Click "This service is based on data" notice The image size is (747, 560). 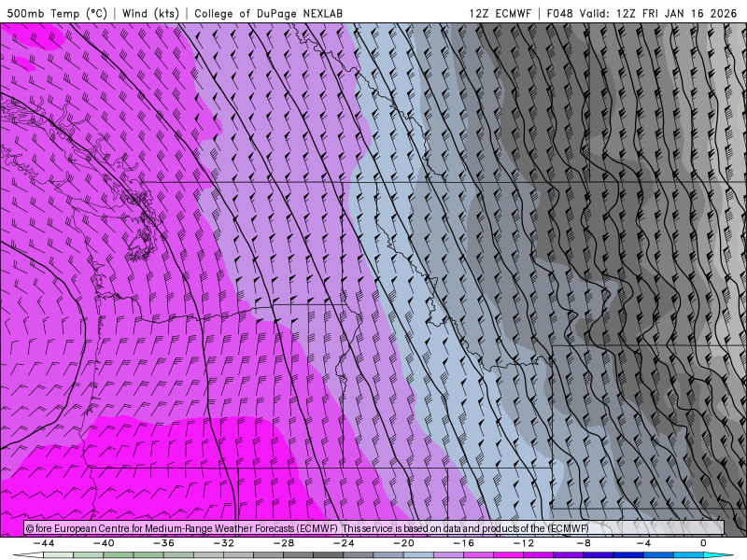(402, 528)
